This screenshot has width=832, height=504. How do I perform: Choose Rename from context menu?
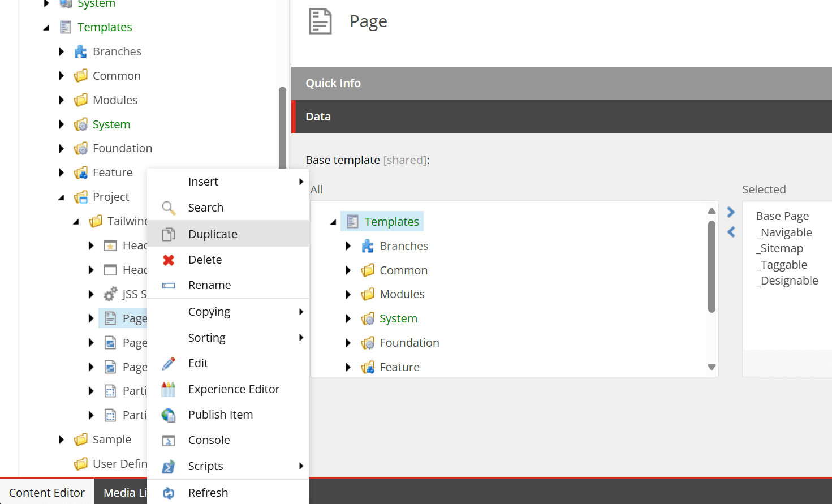209,285
